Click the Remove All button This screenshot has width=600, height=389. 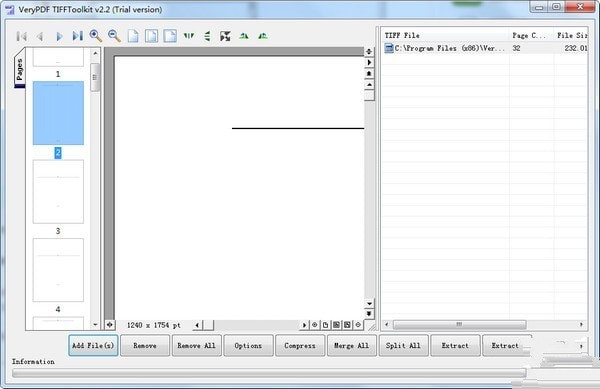(x=197, y=345)
